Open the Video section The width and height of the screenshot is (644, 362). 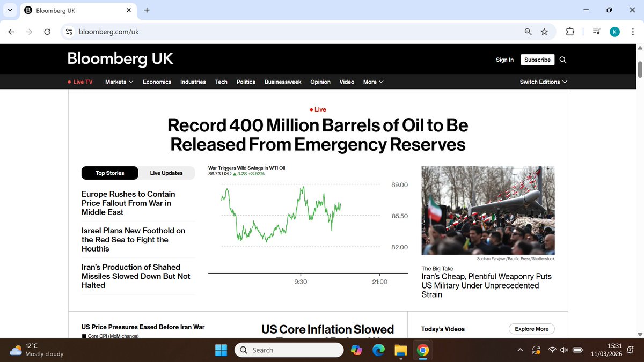coord(347,82)
